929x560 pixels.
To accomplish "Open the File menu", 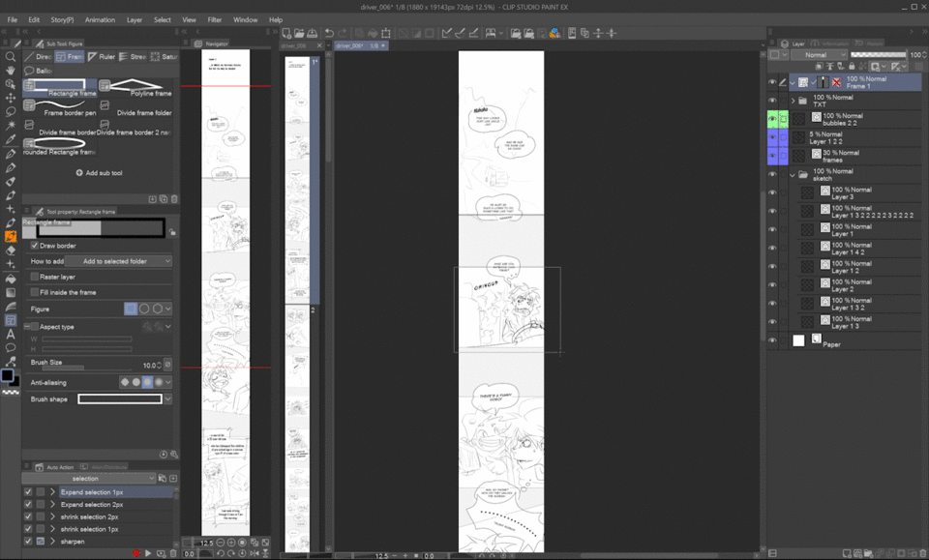I will [12, 19].
